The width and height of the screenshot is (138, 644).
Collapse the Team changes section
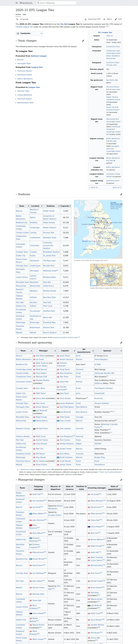tap(17, 41)
